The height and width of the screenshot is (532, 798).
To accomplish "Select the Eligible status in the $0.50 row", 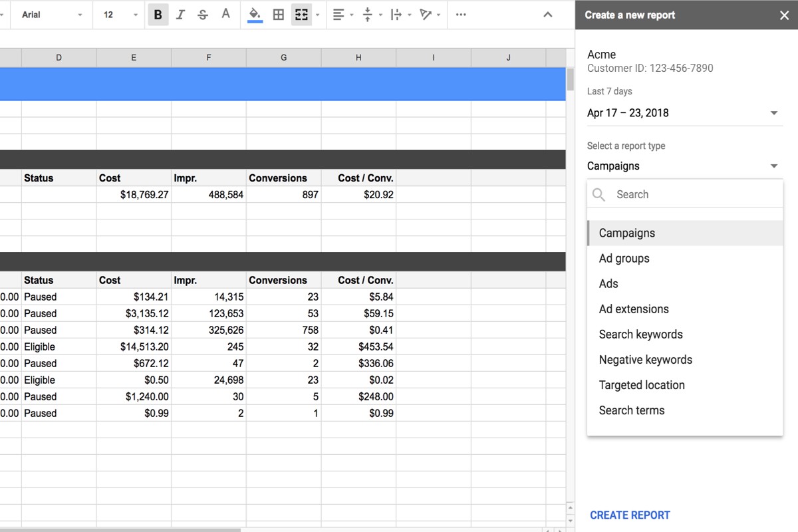I will pos(59,380).
